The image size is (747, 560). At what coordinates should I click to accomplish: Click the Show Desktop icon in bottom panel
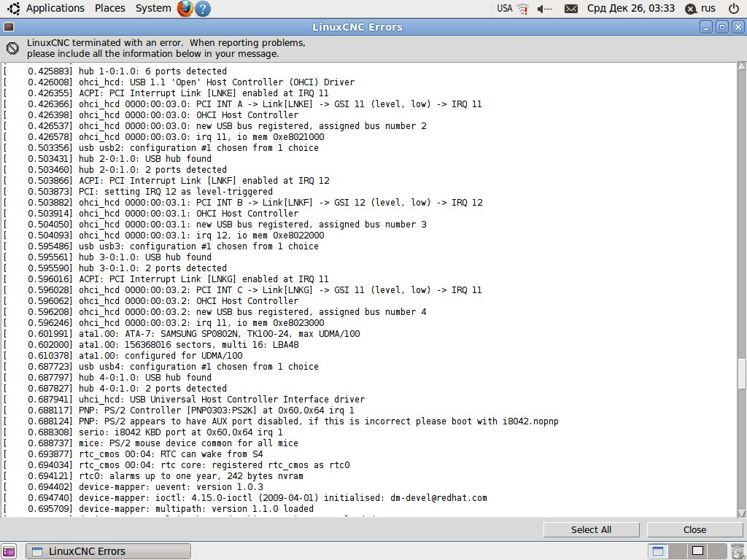pos(9,551)
